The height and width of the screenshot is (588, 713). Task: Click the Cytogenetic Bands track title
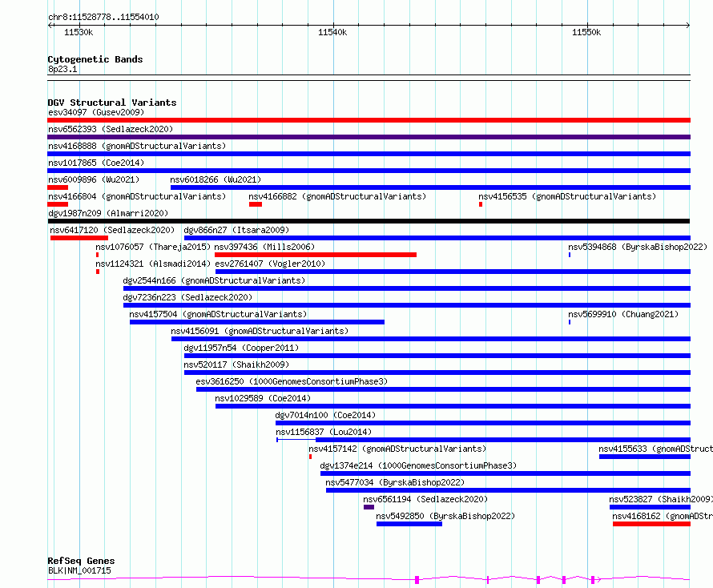[x=95, y=59]
